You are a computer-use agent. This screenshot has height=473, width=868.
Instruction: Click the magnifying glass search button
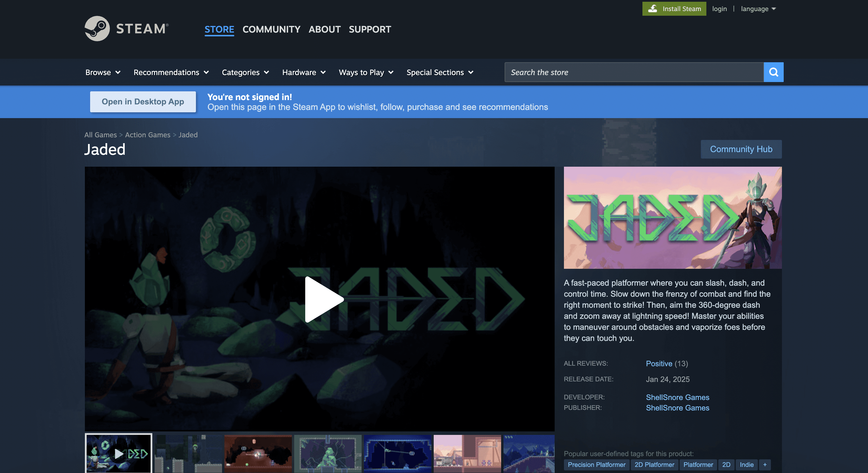[773, 72]
